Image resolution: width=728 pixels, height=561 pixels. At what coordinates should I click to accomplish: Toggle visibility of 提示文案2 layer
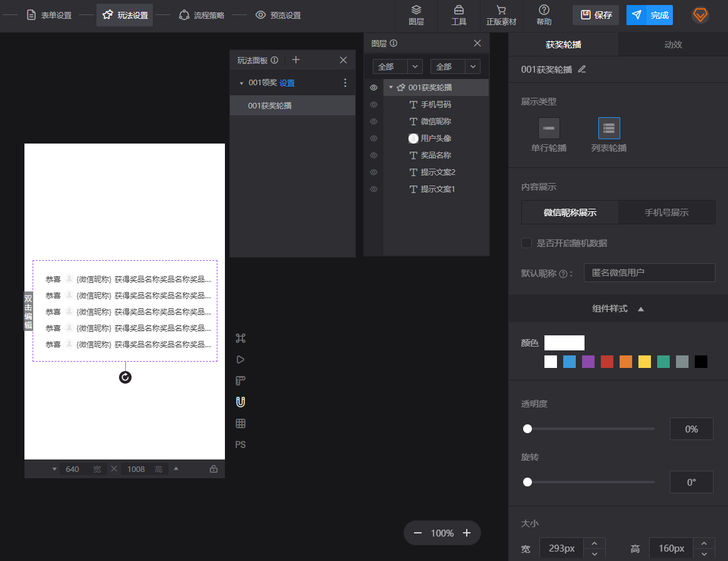click(374, 172)
